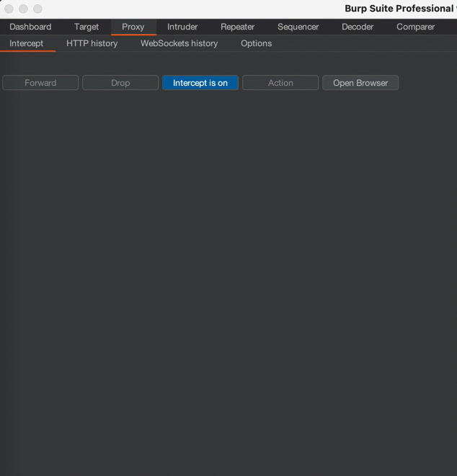Screen dimensions: 457x476
Task: Click the Open Browser button
Action: 360,82
